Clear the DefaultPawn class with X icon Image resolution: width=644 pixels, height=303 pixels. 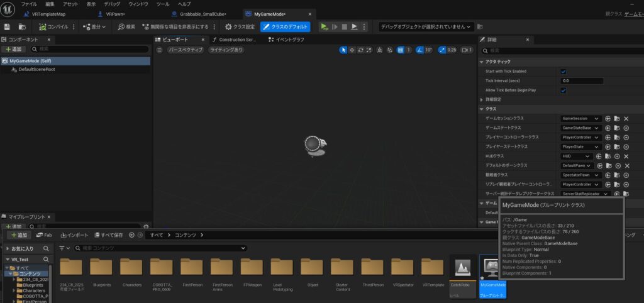click(x=627, y=166)
